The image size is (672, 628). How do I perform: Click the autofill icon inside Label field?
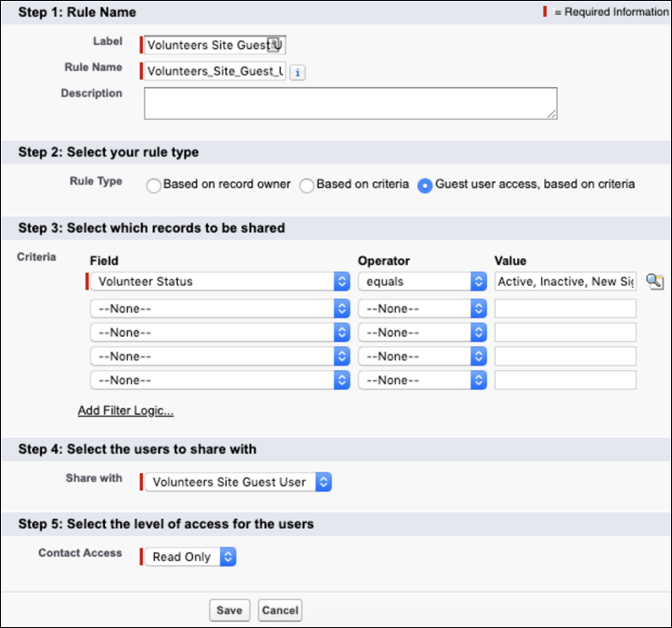(x=275, y=45)
